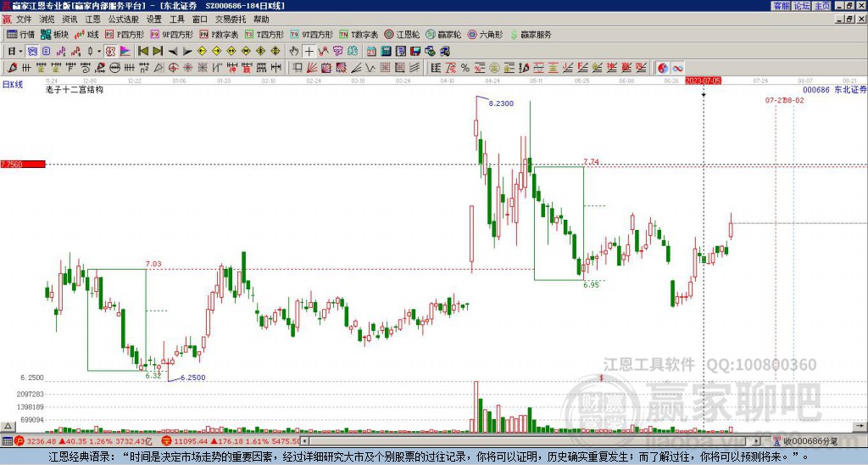Screen dimensions: 868x465
Task: Select the Gann fan lines tool
Action: pyautogui.click(x=312, y=68)
